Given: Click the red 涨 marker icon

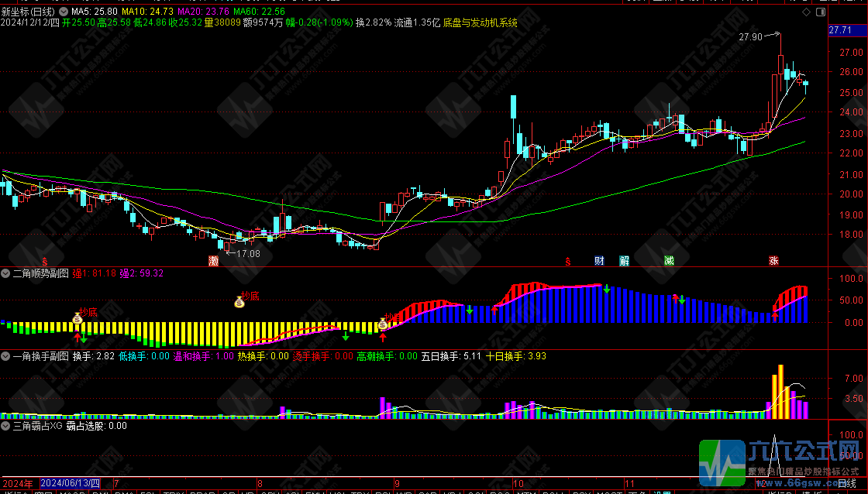Looking at the screenshot, I should coord(773,261).
